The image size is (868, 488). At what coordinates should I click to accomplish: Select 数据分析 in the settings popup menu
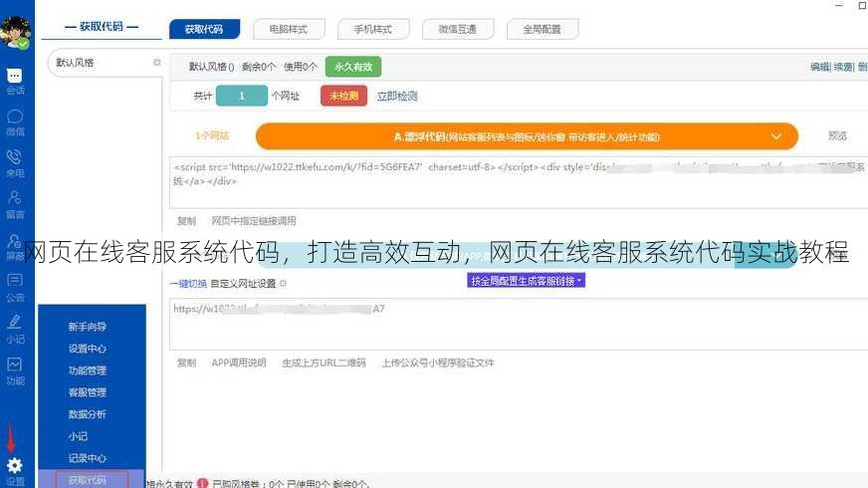click(x=88, y=414)
